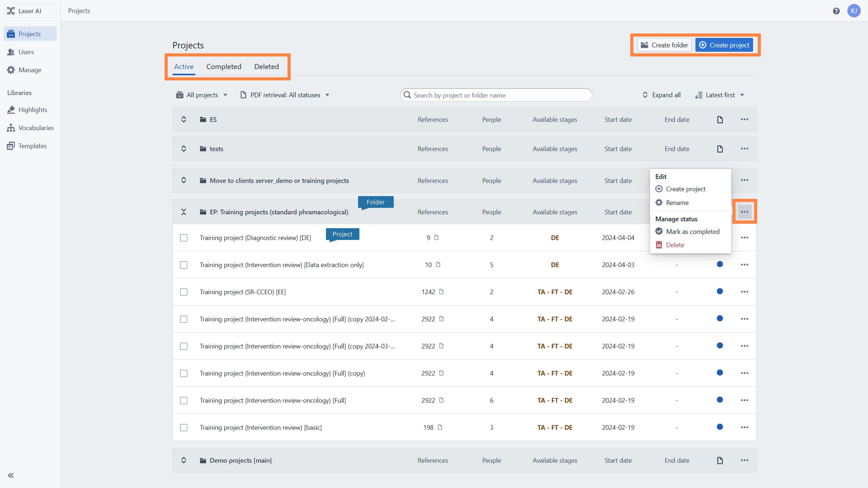Image resolution: width=868 pixels, height=488 pixels.
Task: Collapse EP: Training projects folder
Action: (x=184, y=212)
